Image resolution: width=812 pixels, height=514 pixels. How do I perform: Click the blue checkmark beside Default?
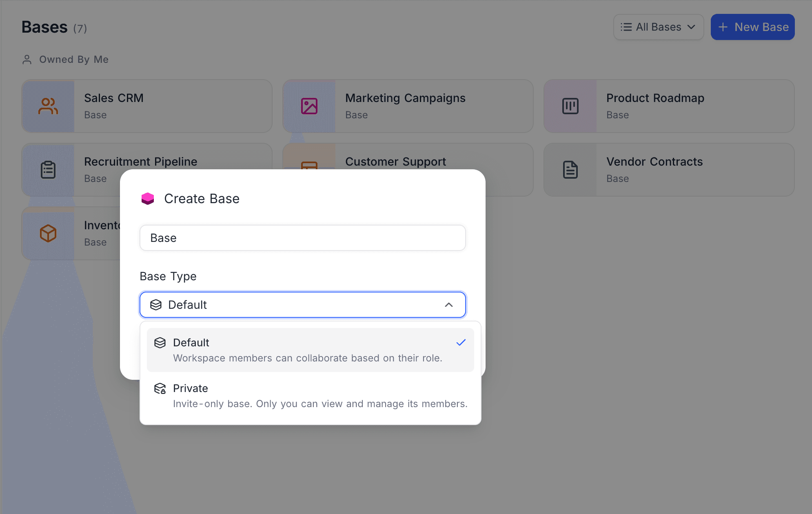point(461,343)
